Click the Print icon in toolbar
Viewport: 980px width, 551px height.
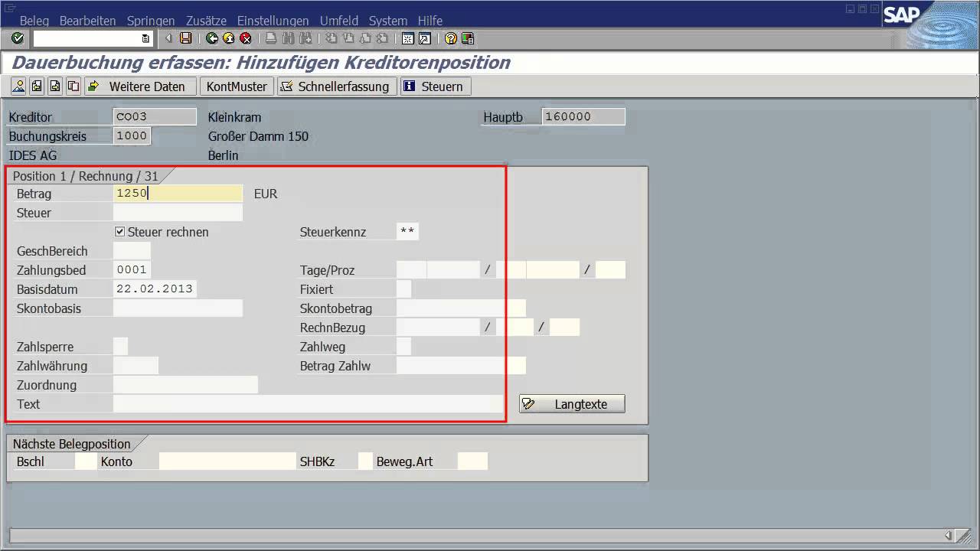pos(271,38)
